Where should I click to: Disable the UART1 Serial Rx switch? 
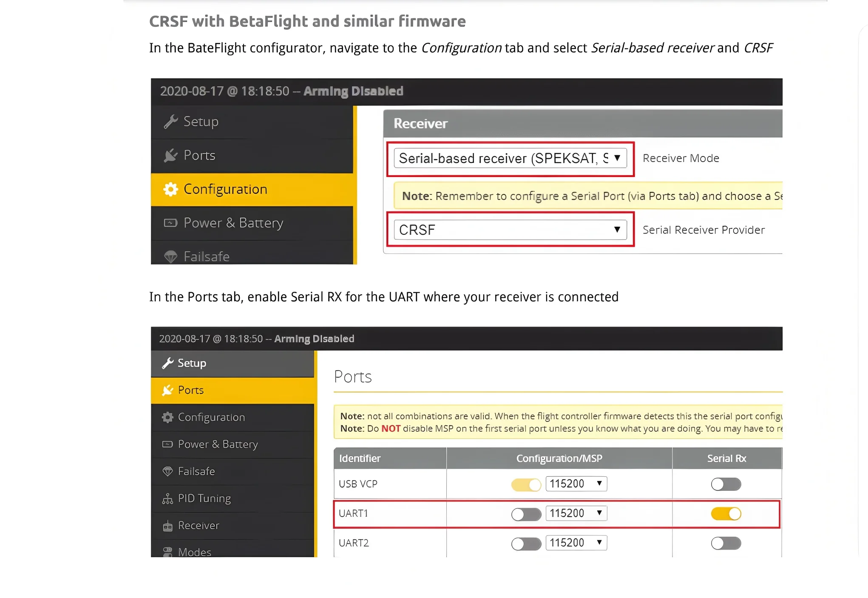(726, 514)
